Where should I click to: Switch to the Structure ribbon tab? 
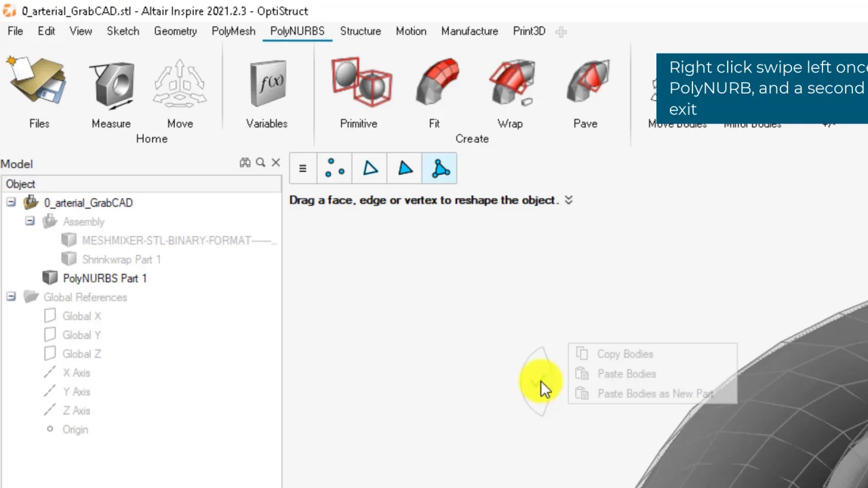point(360,31)
